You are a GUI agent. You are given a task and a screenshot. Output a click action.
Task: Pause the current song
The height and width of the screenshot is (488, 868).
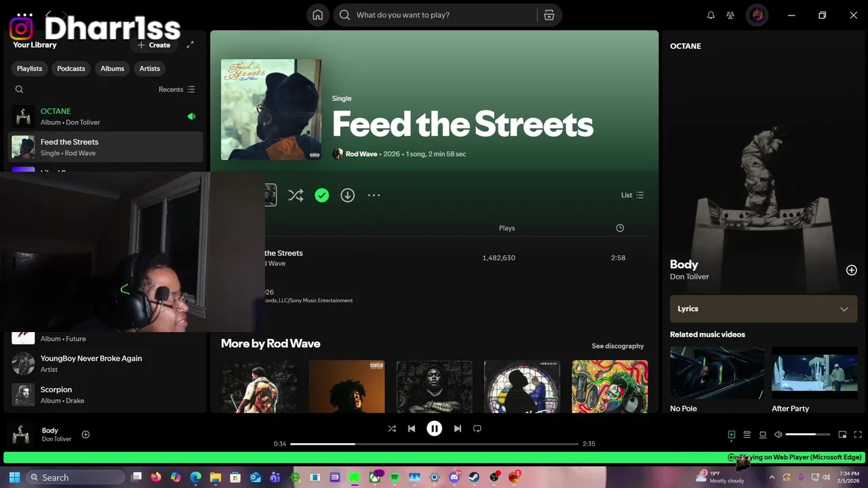click(x=435, y=428)
